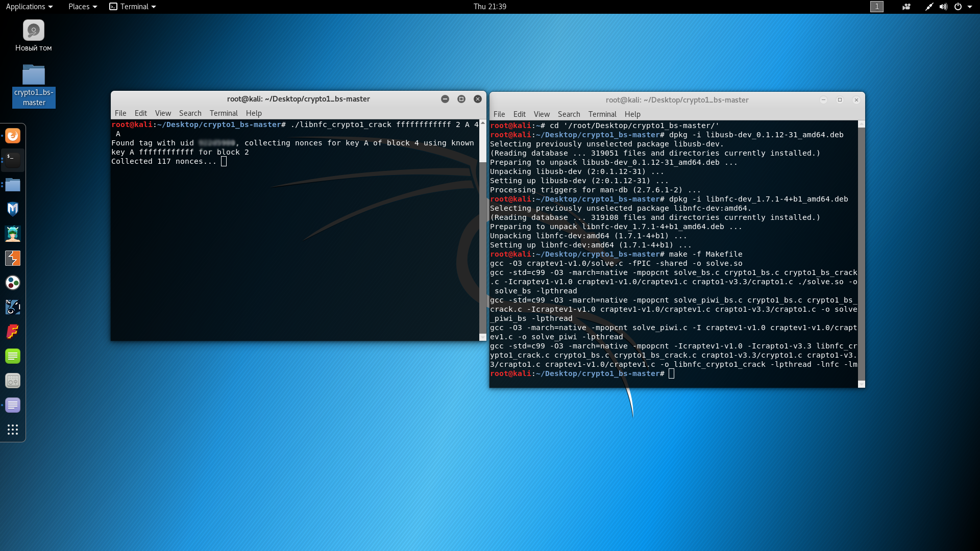Open Edit menu in right terminal
Screen dimensions: 980x551
point(519,114)
